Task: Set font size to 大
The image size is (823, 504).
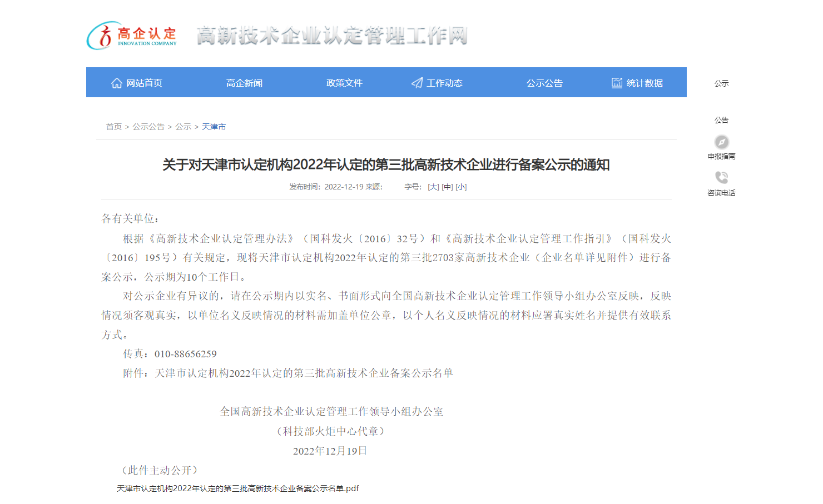Action: click(433, 187)
